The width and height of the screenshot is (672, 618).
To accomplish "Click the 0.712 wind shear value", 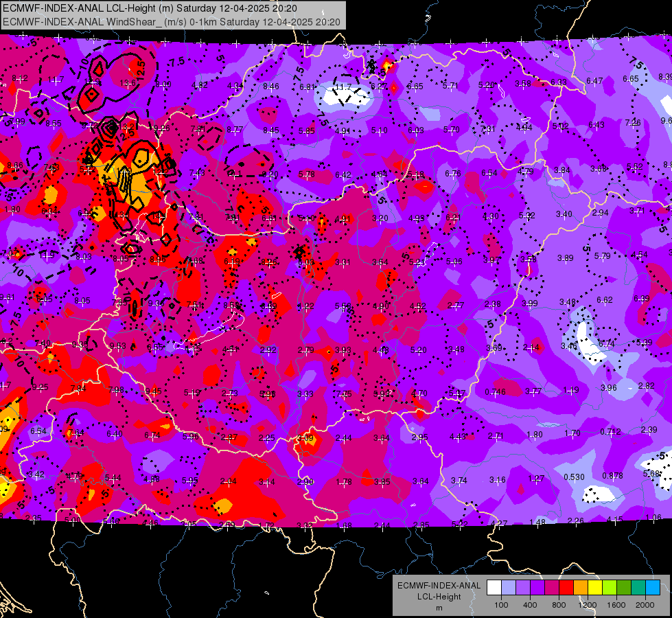I will tap(610, 431).
